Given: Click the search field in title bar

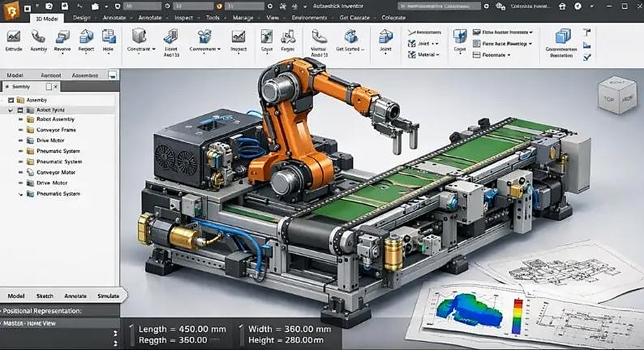Looking at the screenshot, I should click(439, 6).
